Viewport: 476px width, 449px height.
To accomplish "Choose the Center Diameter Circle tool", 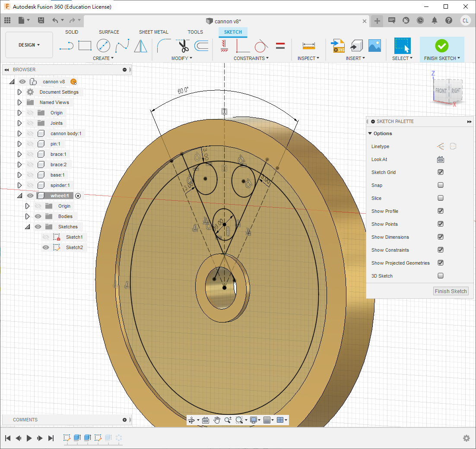I will pyautogui.click(x=103, y=45).
